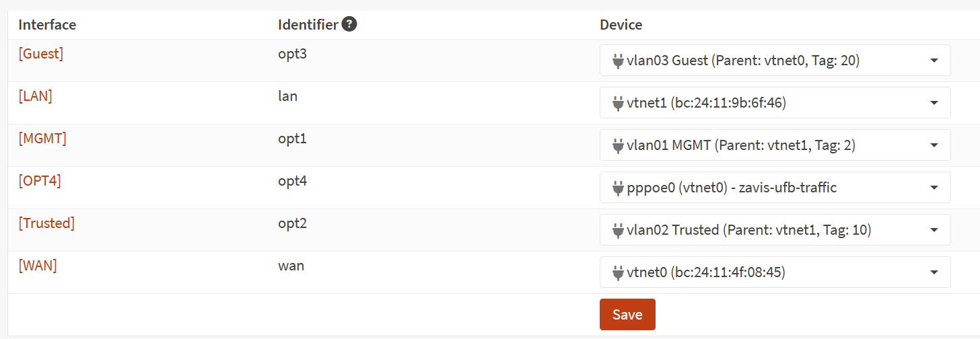This screenshot has height=339, width=980.
Task: Open the MGMT device dropdown arrow
Action: click(x=934, y=146)
